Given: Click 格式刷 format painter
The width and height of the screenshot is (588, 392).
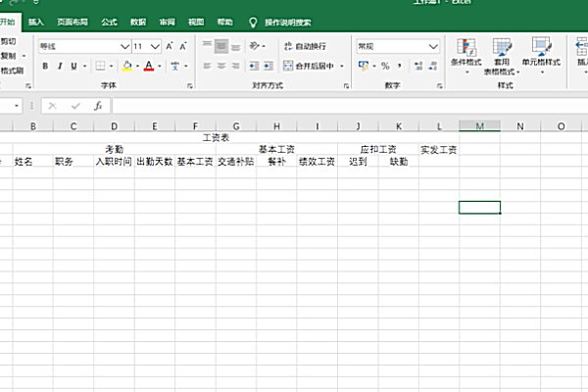Looking at the screenshot, I should click(x=12, y=71).
